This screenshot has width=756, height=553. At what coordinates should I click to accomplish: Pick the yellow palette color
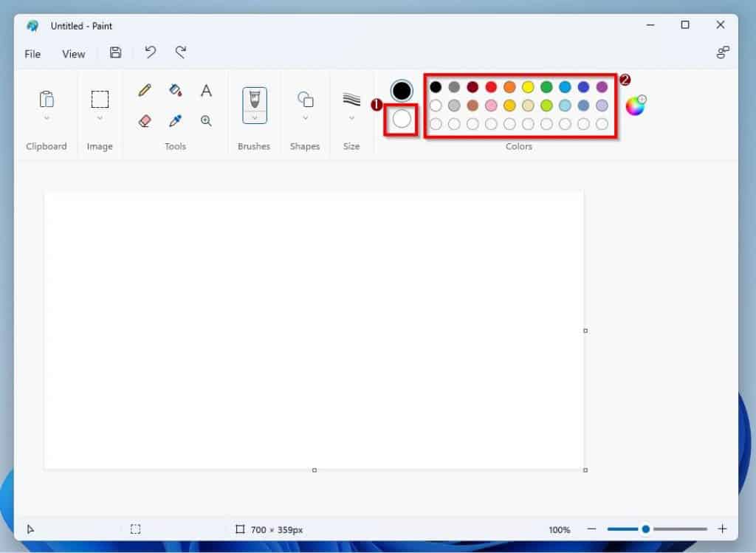pyautogui.click(x=528, y=87)
